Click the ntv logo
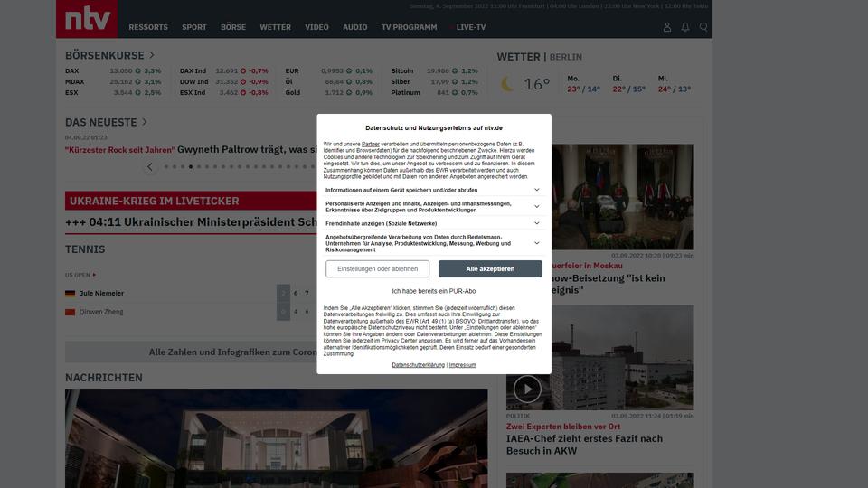 87,19
